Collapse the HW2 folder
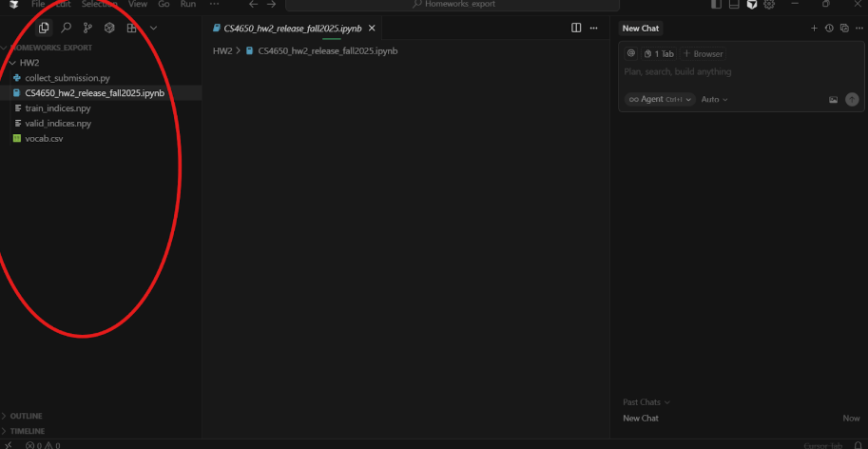 pos(29,63)
